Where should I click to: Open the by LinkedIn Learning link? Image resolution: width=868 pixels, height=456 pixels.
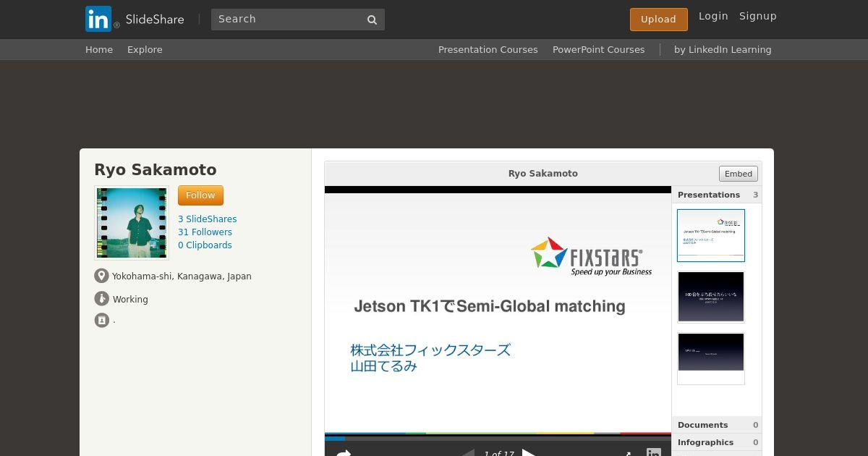tap(723, 49)
